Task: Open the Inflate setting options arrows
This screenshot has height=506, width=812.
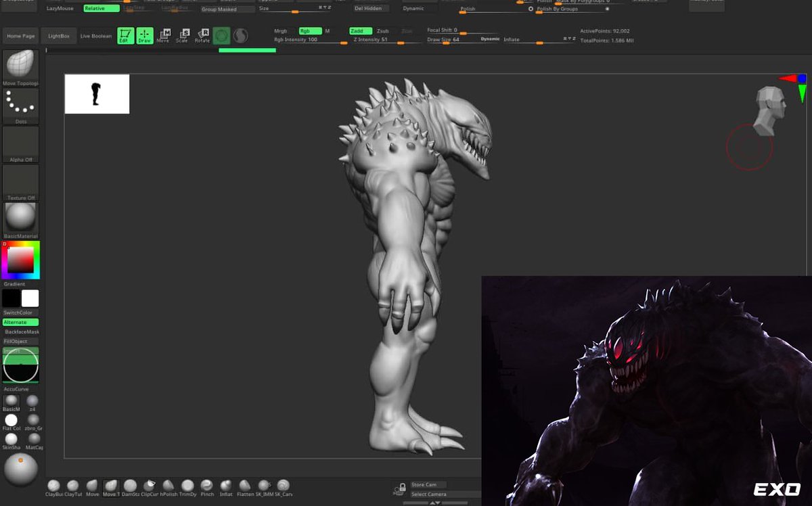Action: coord(569,39)
